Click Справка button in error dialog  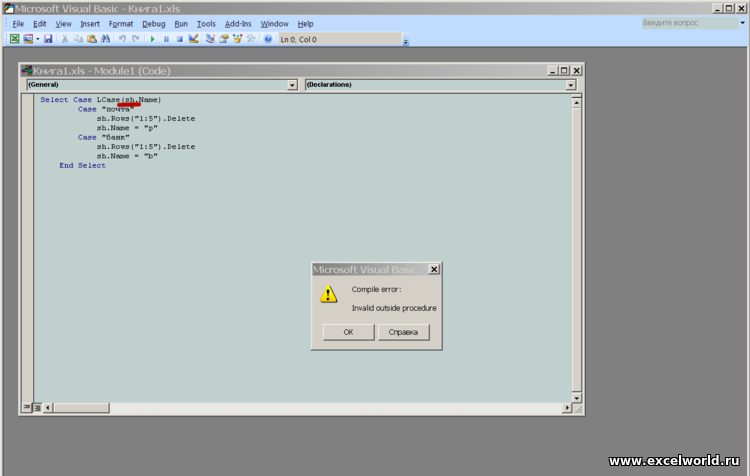pos(403,332)
